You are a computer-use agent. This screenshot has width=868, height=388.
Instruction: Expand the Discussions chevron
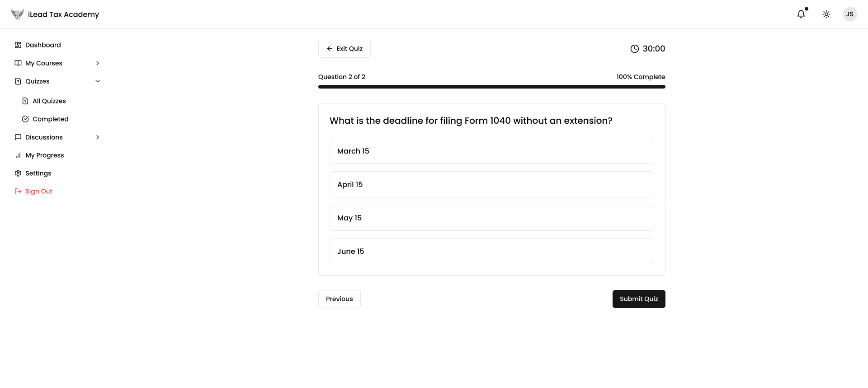[x=98, y=137]
